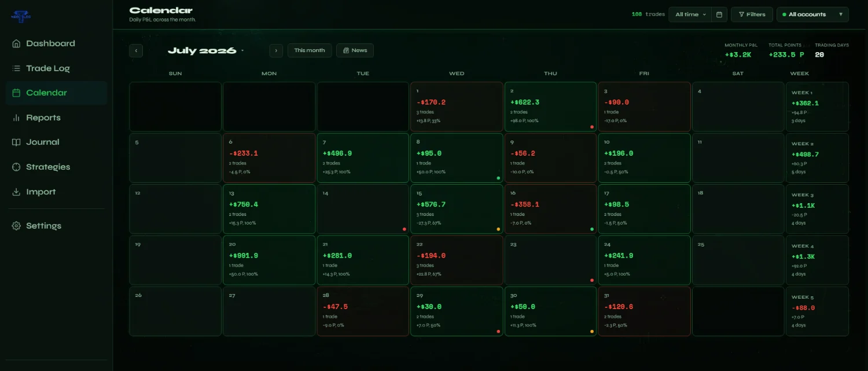Viewport: 868px width, 371px height.
Task: Open the Journal section
Action: (56, 142)
